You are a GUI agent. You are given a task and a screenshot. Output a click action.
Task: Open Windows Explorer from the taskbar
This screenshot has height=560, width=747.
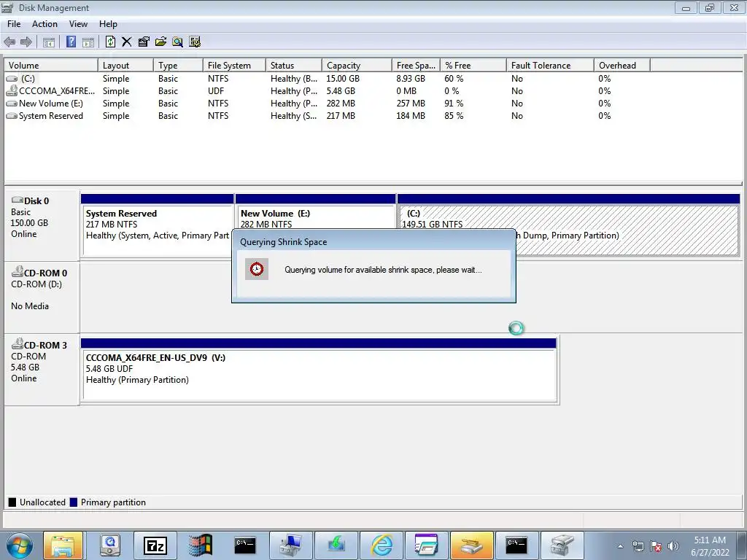point(63,545)
